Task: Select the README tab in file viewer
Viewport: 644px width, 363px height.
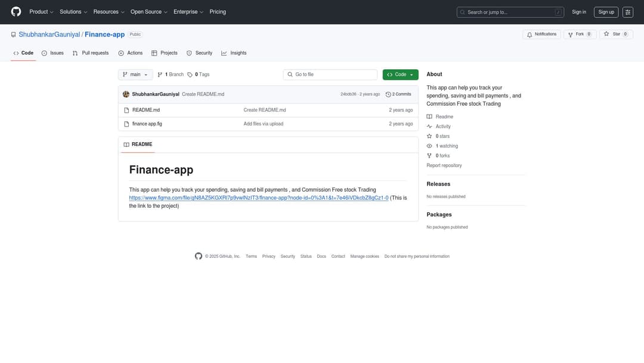Action: [x=138, y=144]
